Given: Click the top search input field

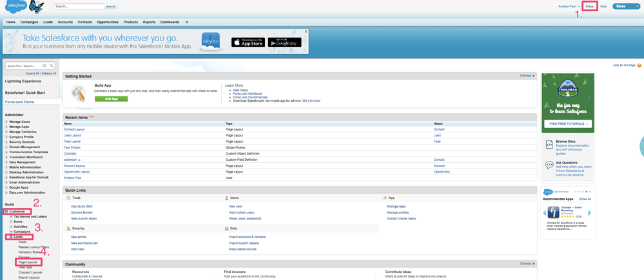Looking at the screenshot, I should [79, 6].
